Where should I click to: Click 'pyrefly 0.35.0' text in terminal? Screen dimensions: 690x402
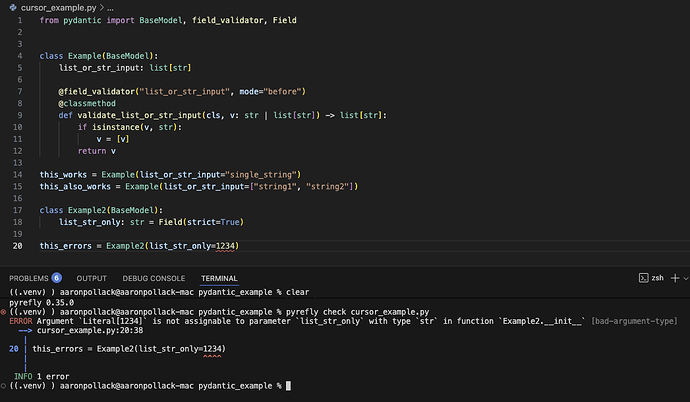(x=41, y=303)
